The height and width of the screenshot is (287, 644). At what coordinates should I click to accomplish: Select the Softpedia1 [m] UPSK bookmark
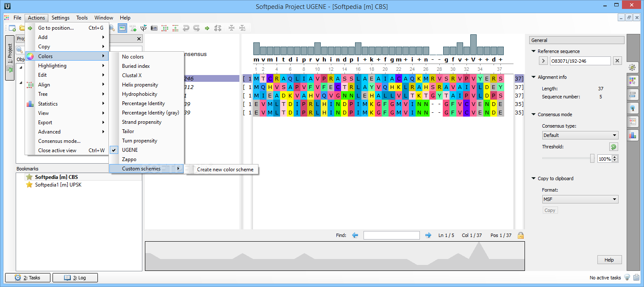pos(58,185)
